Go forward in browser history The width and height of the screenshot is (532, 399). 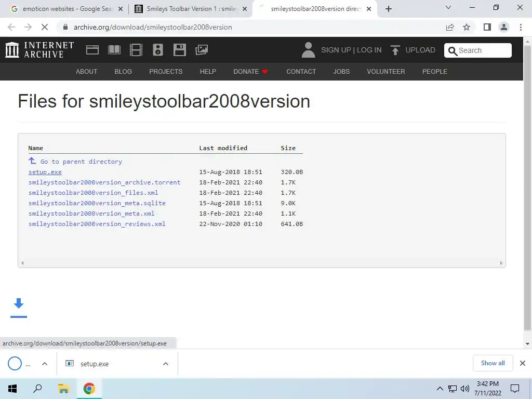(x=28, y=27)
